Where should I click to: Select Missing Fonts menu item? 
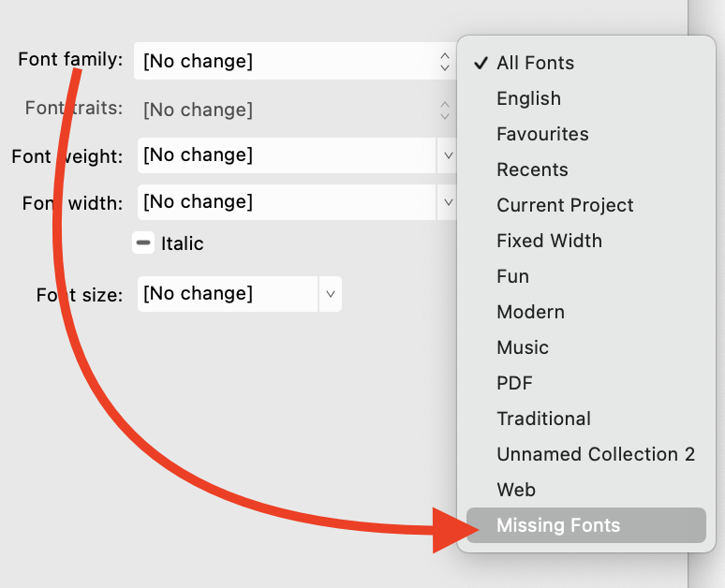(558, 525)
